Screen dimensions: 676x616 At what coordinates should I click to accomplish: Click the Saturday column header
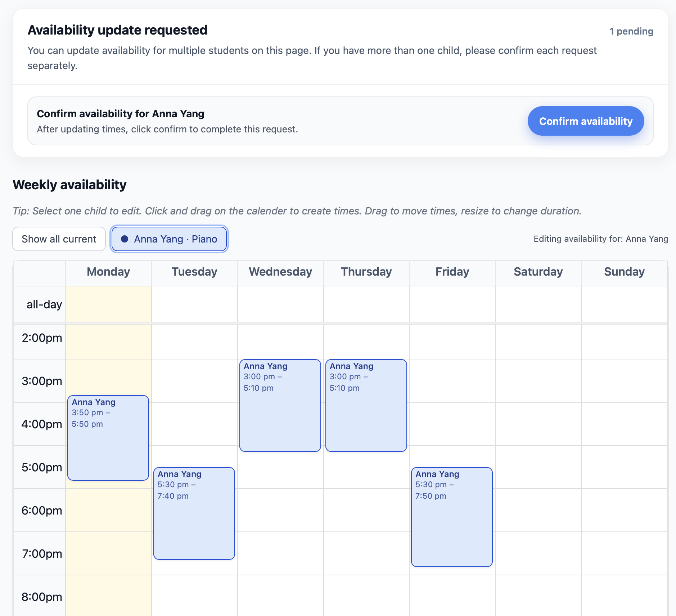(538, 272)
